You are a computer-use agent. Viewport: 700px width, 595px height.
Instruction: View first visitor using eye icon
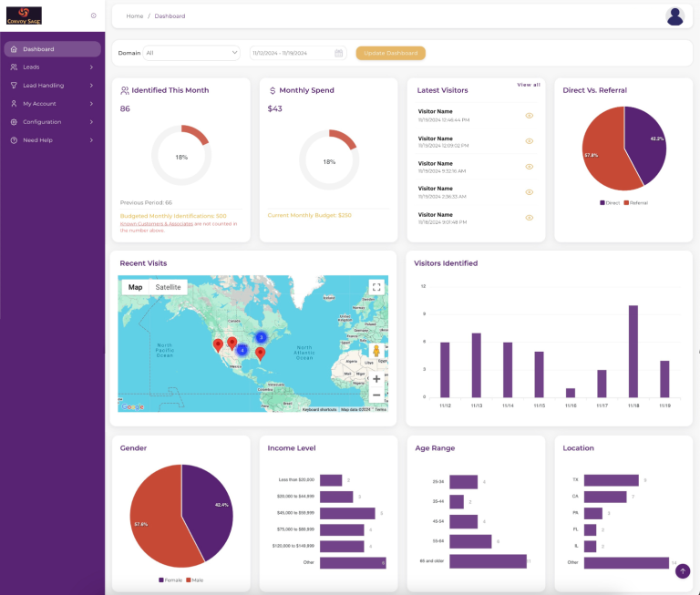pyautogui.click(x=529, y=116)
